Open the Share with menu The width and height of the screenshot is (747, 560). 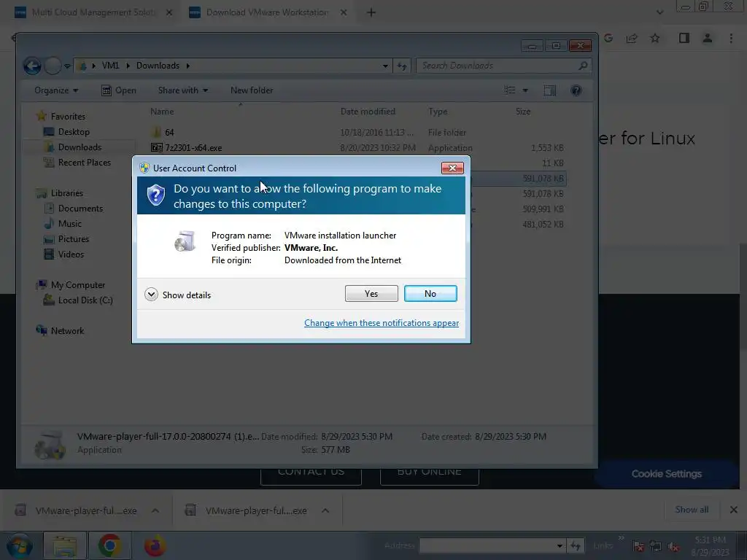(x=183, y=90)
